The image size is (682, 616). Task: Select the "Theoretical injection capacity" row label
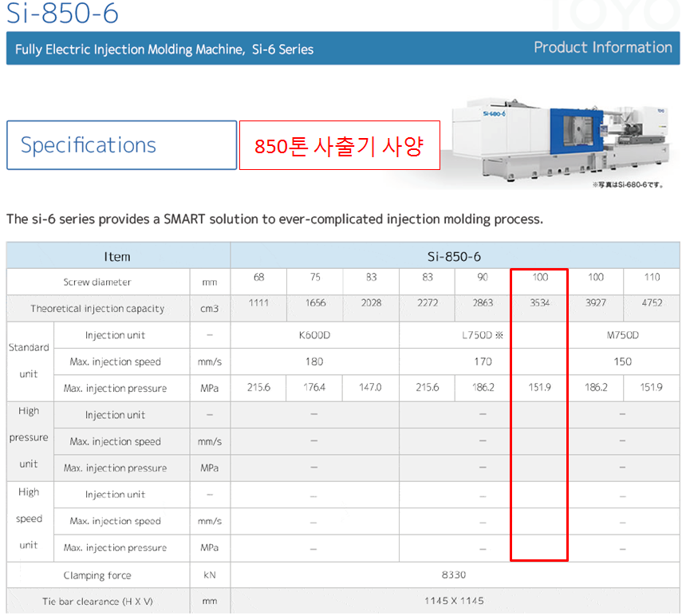[97, 309]
